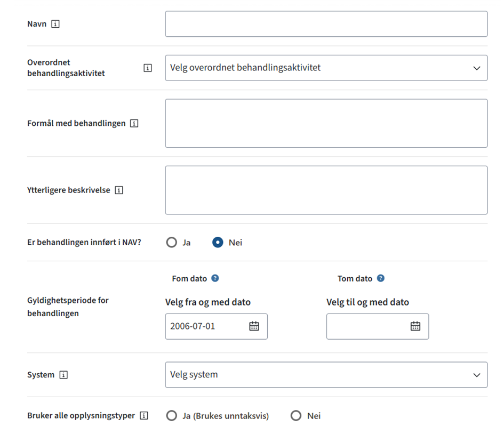Viewport: 504px width, 434px height.
Task: Open calendar picker for fra og med dato
Action: click(254, 326)
